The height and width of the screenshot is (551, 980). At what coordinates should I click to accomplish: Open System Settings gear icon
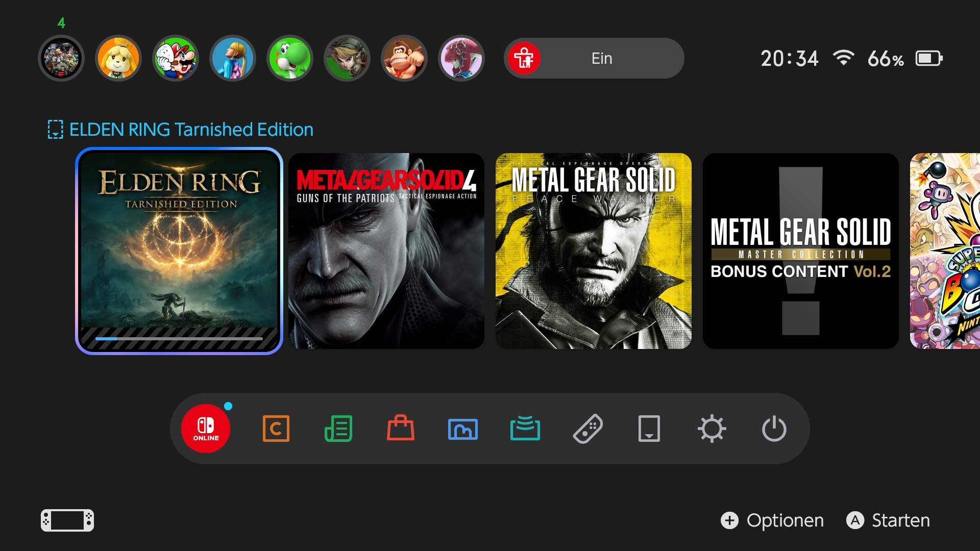coord(712,429)
